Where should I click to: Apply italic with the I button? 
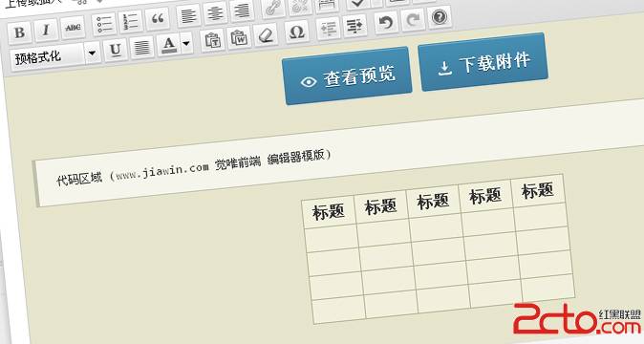pos(46,30)
